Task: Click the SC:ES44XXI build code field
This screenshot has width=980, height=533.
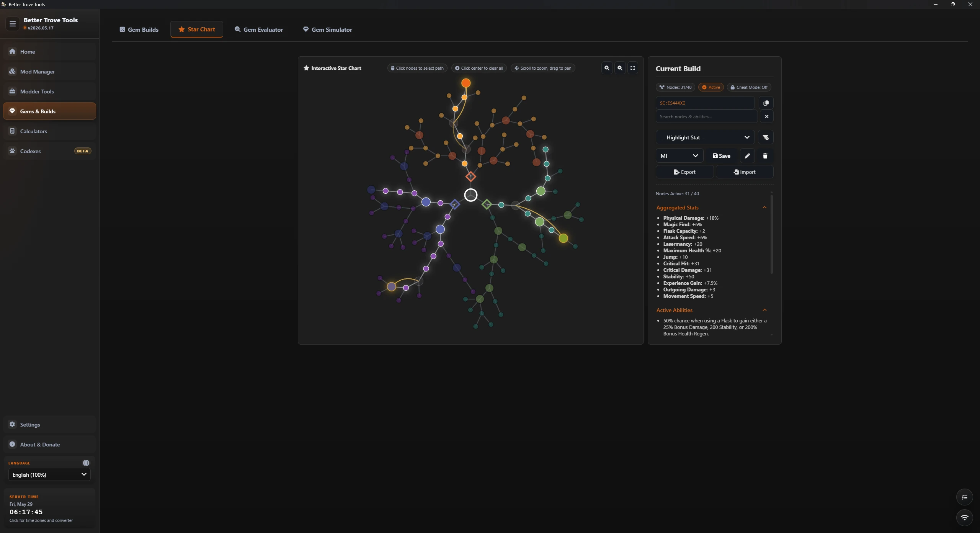Action: pyautogui.click(x=705, y=103)
